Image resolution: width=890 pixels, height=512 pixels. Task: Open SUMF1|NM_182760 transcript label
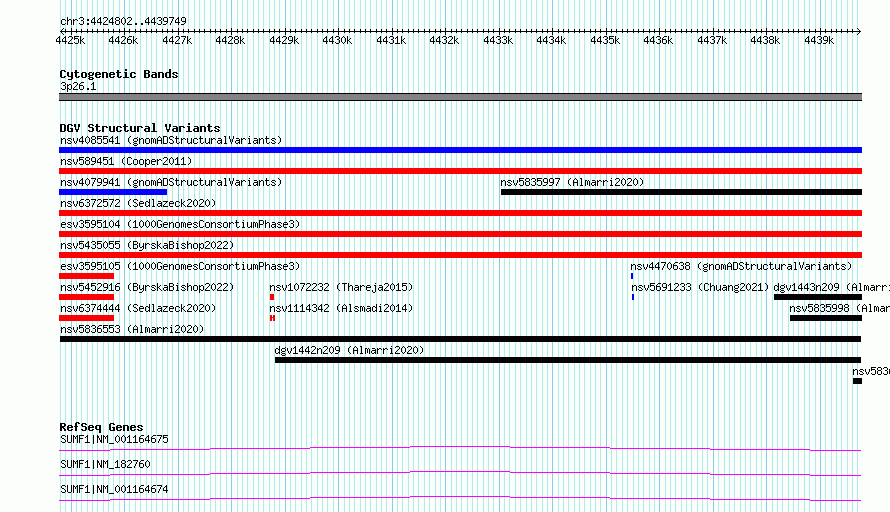tap(105, 464)
